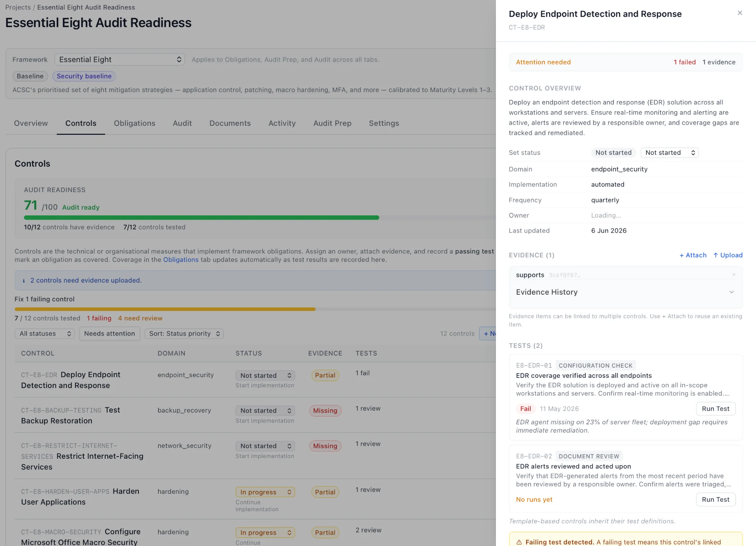Close the Deploy Endpoint Detection panel

[740, 13]
